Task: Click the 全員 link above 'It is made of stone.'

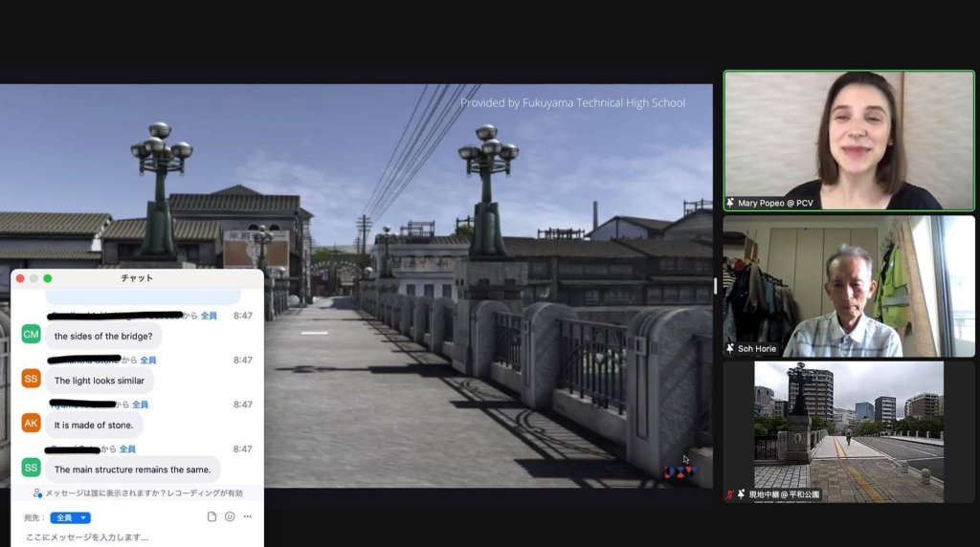Action: tap(141, 405)
